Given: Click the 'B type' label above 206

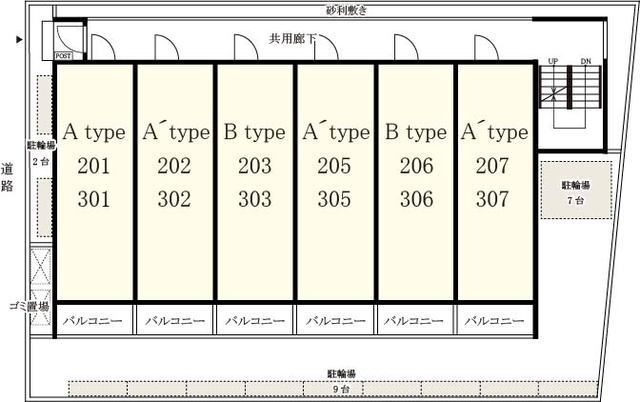Looking at the screenshot, I should coord(416,133).
